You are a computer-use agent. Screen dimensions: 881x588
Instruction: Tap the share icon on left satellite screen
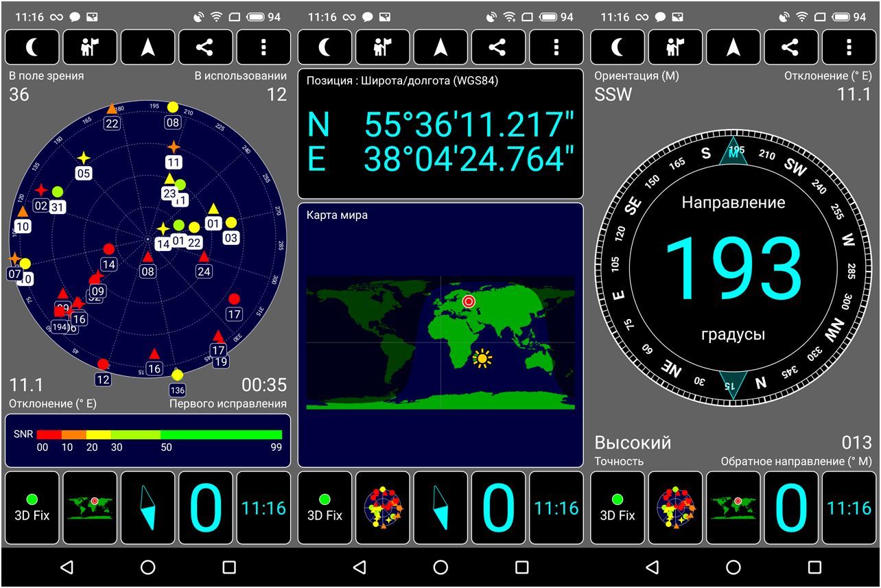pos(205,47)
